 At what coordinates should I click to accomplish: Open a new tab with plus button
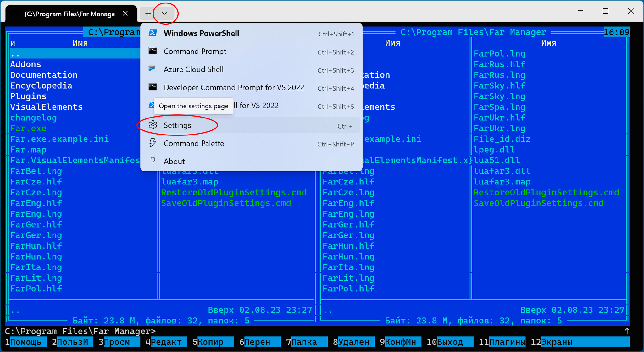148,13
